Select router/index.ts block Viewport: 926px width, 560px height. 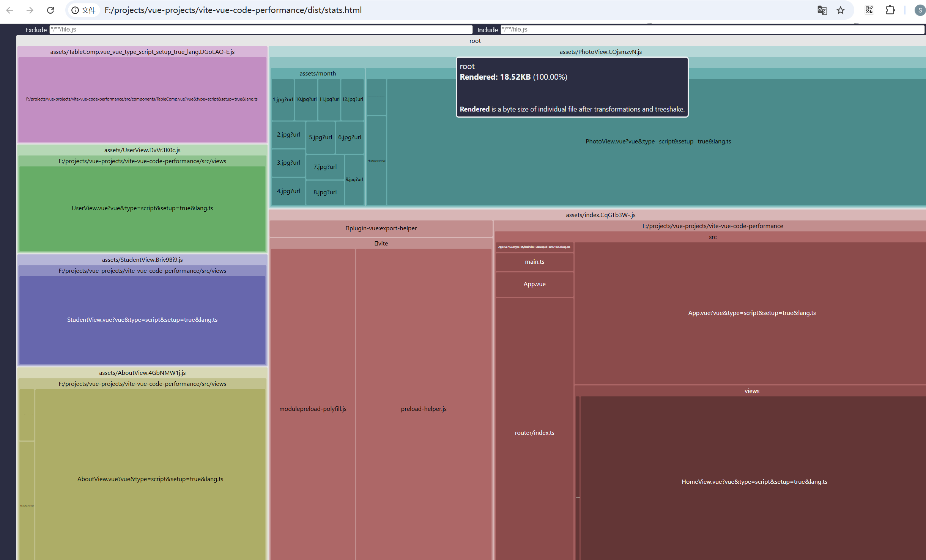click(x=534, y=433)
